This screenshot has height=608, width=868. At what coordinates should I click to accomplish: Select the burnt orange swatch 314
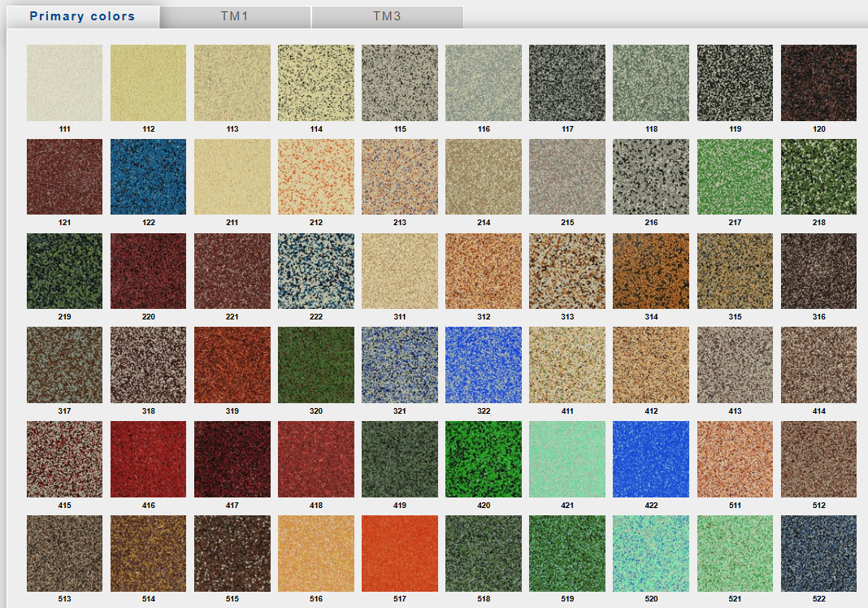pos(651,271)
